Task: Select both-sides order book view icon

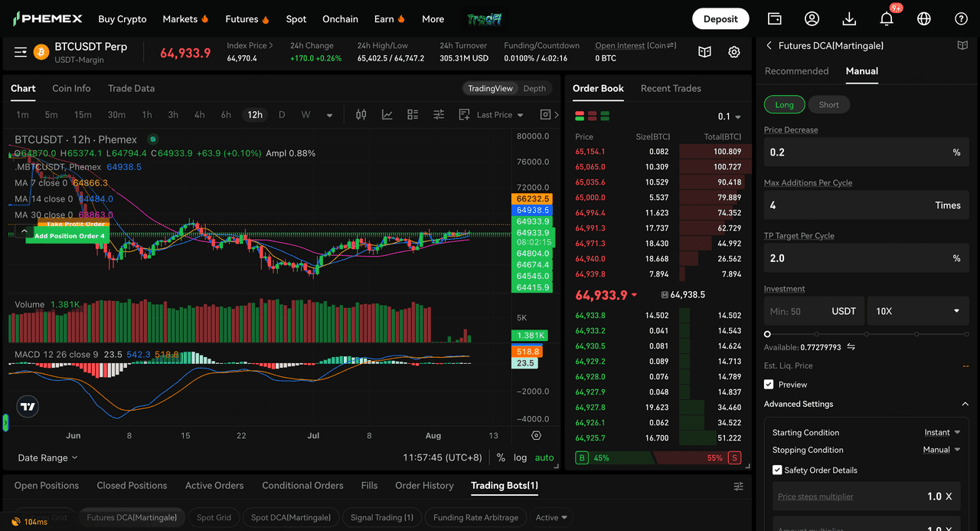Action: (x=580, y=116)
